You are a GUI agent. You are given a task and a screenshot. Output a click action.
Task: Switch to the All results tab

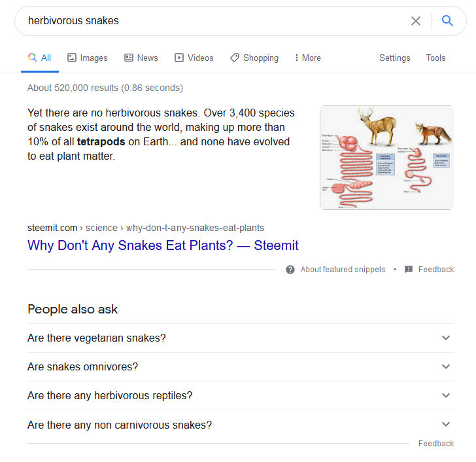pos(40,58)
